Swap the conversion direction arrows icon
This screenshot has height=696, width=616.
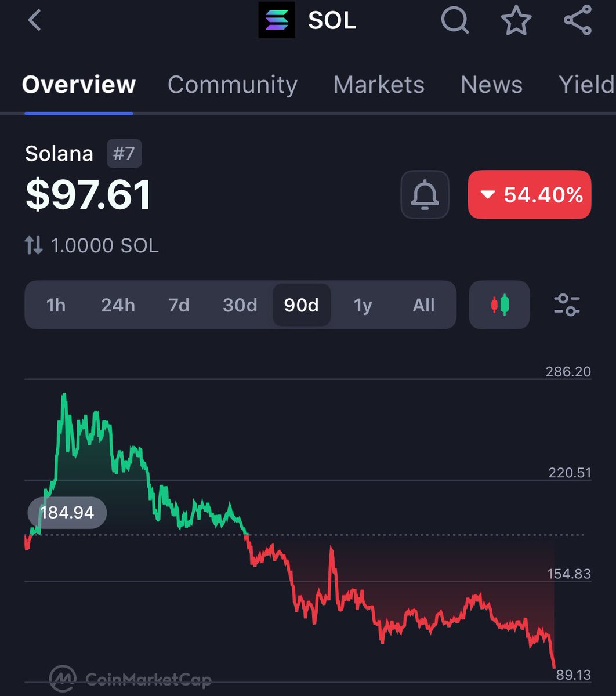(34, 245)
